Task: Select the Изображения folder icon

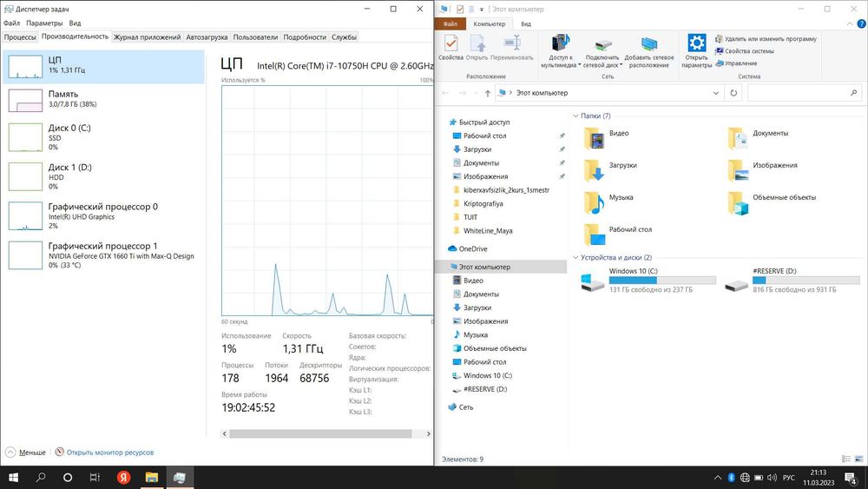Action: click(x=738, y=170)
